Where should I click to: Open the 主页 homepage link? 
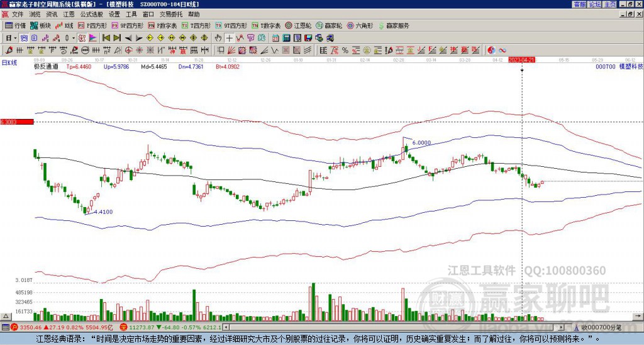(x=609, y=4)
